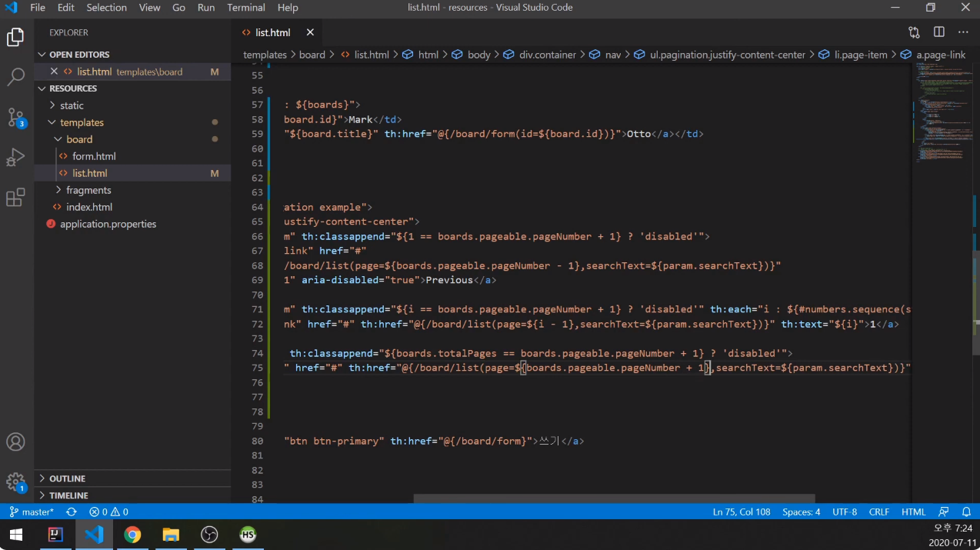Screen dimensions: 980x550
Task: Collapse the board folder
Action: point(79,139)
